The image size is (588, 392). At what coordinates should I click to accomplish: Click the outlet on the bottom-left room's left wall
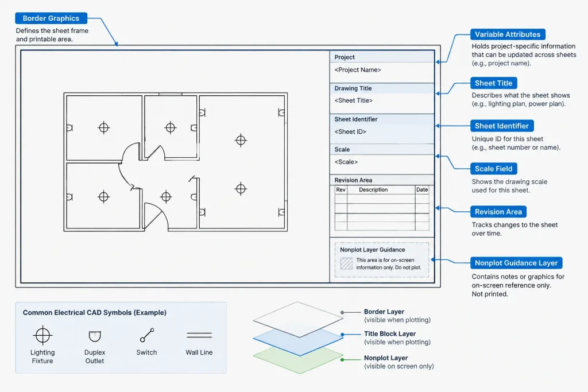[x=69, y=197]
